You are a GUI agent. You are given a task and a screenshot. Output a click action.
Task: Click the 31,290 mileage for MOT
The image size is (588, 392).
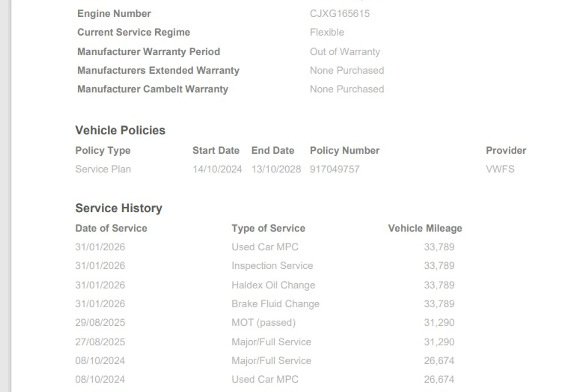pyautogui.click(x=439, y=322)
